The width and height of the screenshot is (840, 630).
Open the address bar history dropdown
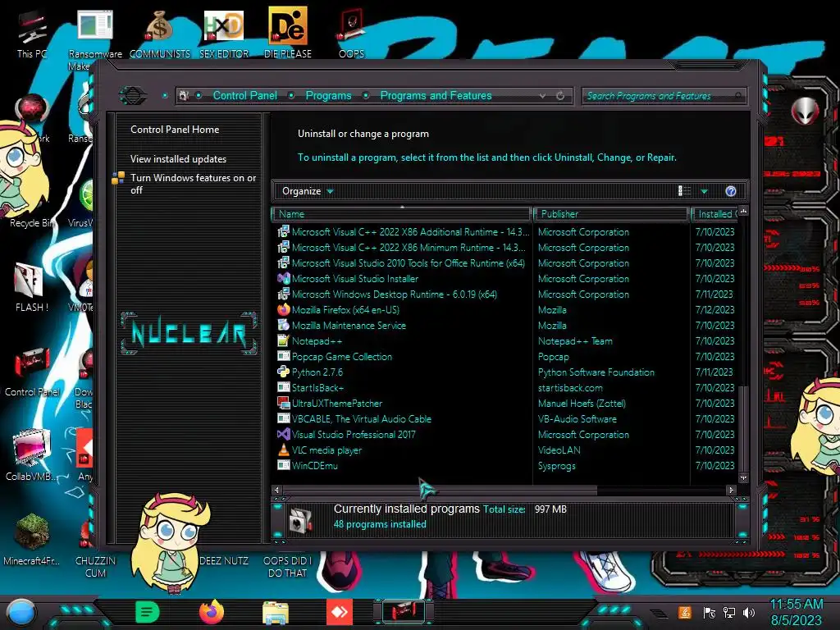pyautogui.click(x=543, y=96)
